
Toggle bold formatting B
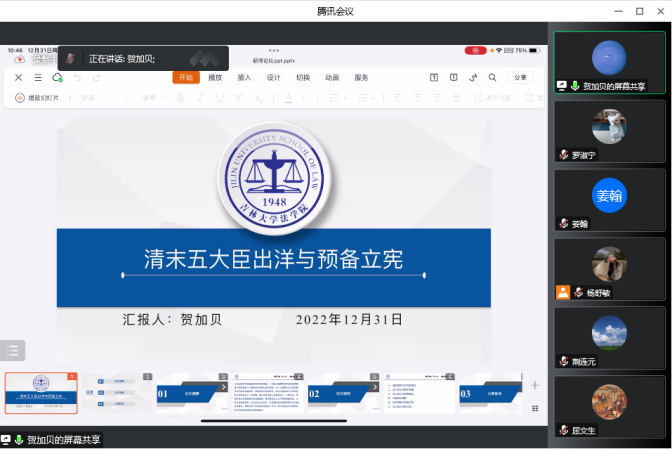pyautogui.click(x=180, y=98)
